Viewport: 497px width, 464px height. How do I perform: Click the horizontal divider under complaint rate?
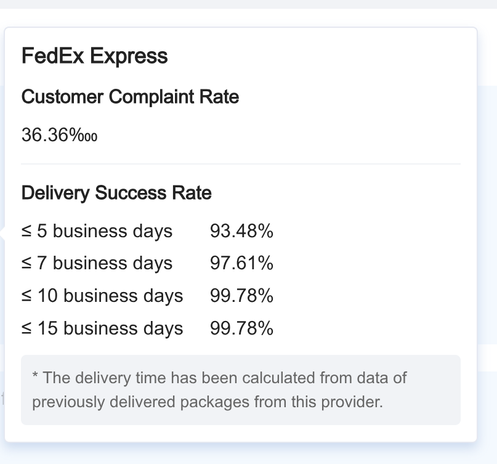click(x=241, y=164)
